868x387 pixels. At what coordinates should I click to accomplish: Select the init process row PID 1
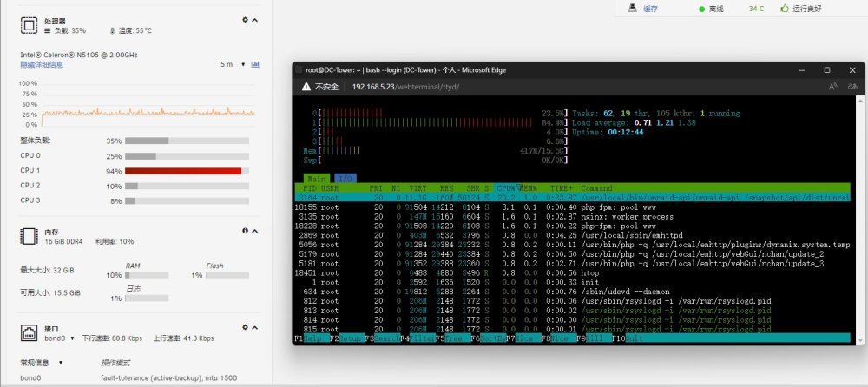[573, 282]
